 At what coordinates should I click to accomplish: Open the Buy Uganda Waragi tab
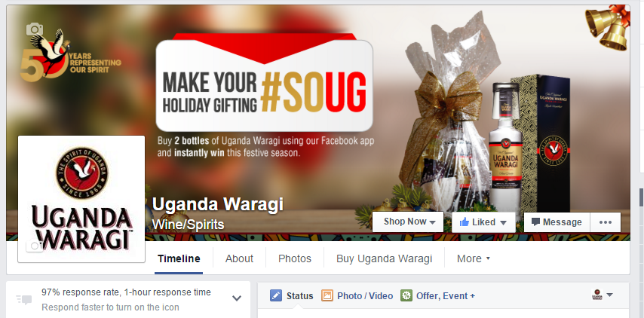point(385,258)
